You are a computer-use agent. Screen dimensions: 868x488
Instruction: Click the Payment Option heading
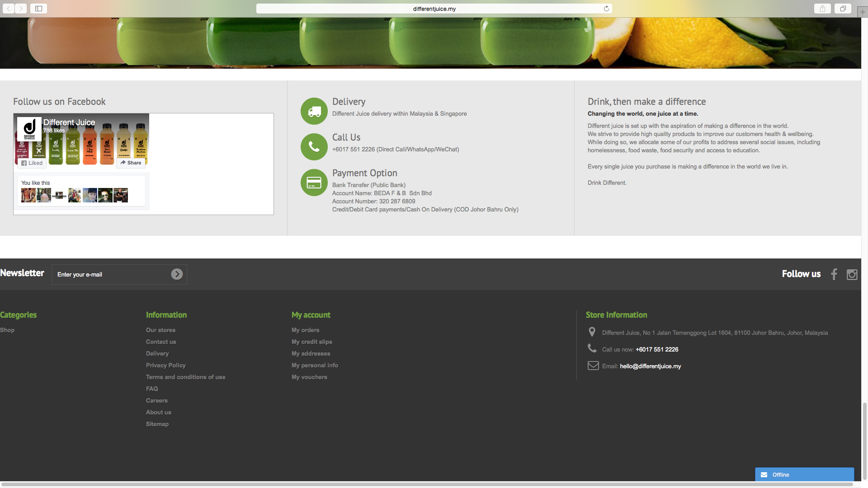(365, 173)
